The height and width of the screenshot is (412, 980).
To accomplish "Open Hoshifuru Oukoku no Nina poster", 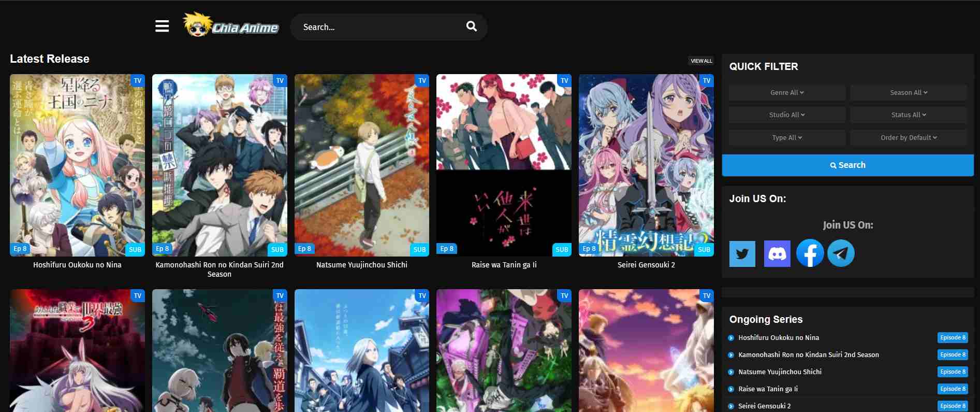I will point(77,165).
